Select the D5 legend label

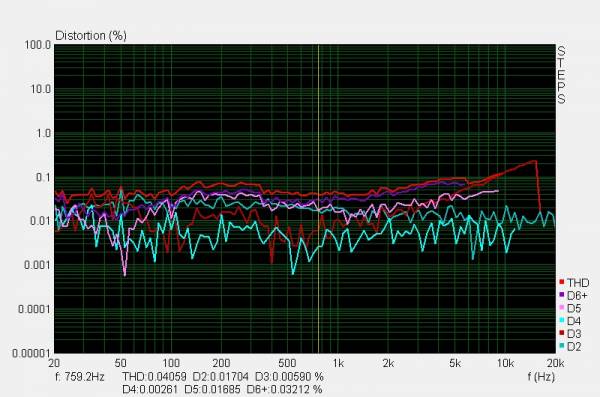[x=574, y=308]
